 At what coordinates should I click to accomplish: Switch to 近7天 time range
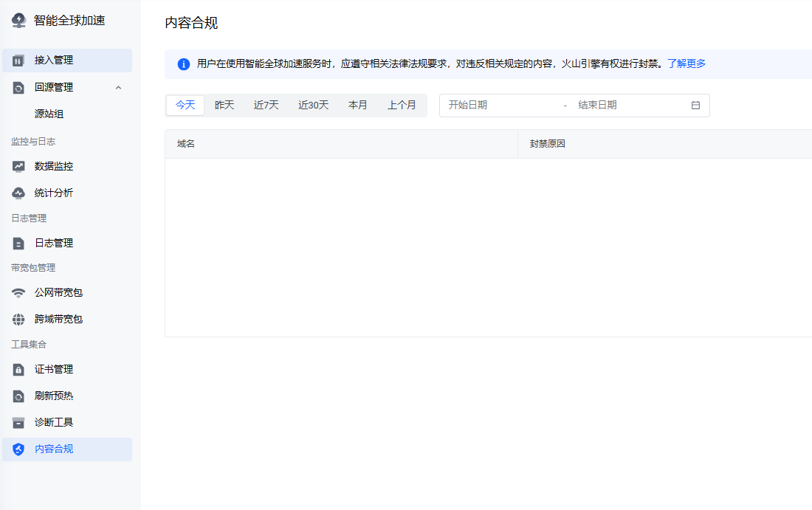(x=266, y=106)
